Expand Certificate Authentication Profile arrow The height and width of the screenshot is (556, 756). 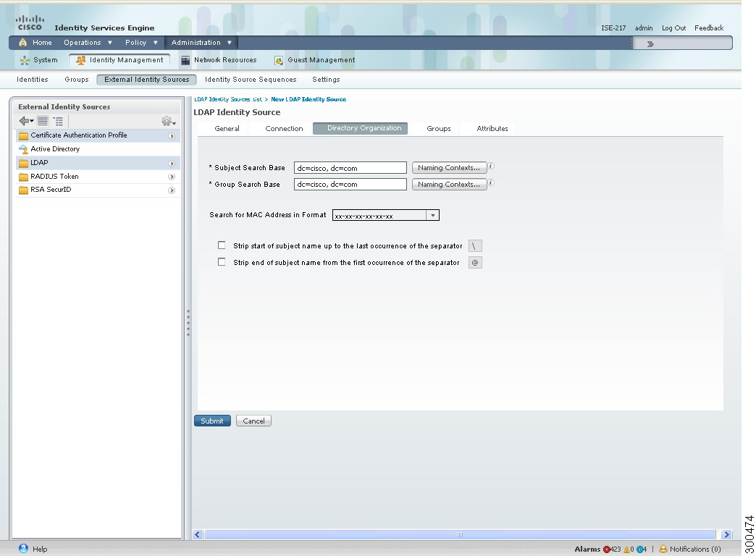click(171, 136)
